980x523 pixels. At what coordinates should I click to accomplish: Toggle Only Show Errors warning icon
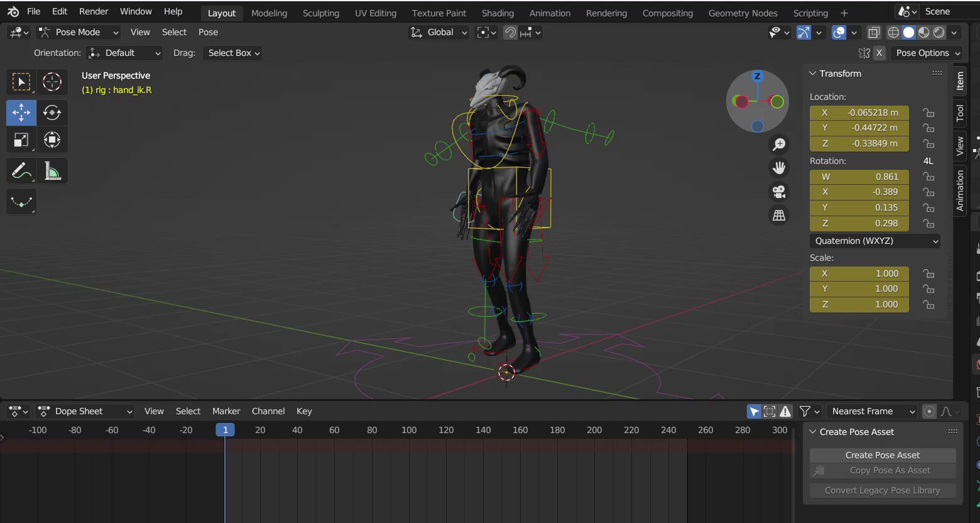click(785, 412)
